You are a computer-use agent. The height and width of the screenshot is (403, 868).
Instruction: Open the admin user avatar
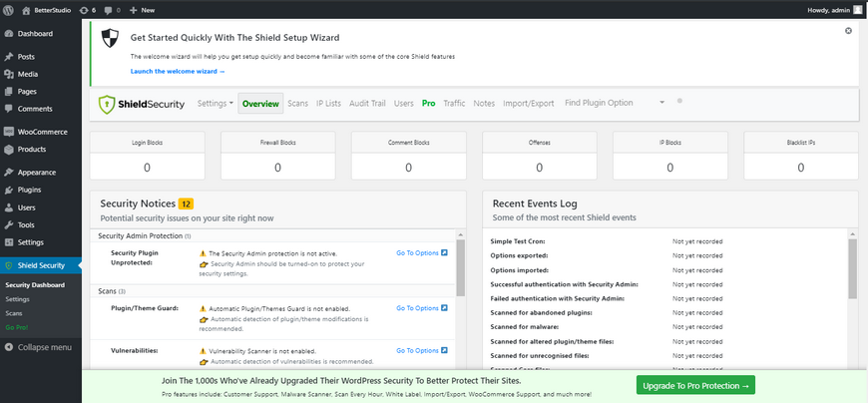[857, 9]
